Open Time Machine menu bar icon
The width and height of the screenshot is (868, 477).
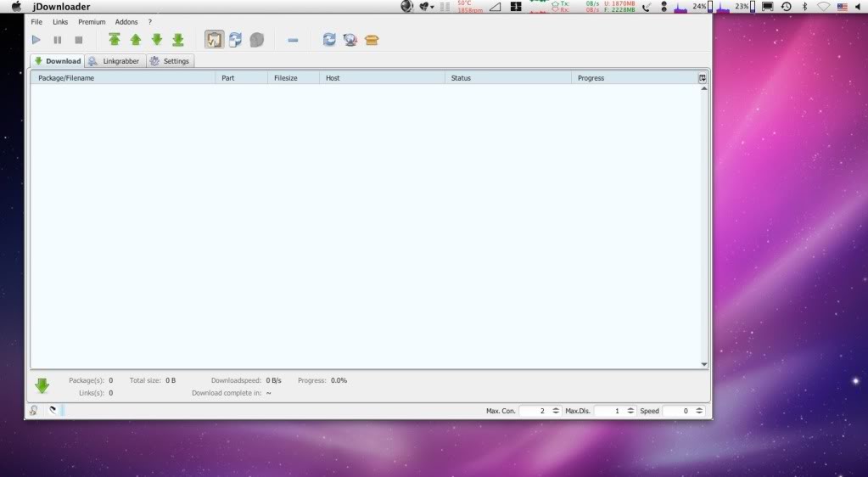click(x=786, y=7)
